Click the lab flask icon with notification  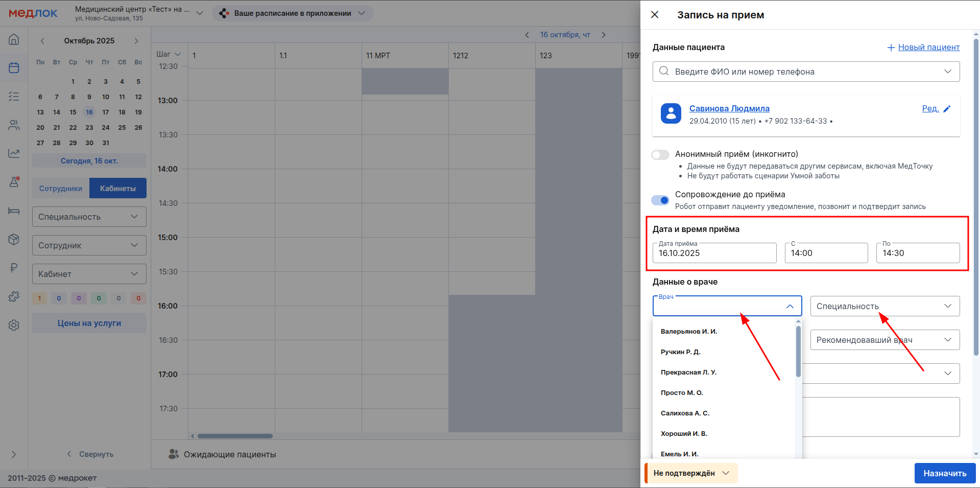(14, 182)
